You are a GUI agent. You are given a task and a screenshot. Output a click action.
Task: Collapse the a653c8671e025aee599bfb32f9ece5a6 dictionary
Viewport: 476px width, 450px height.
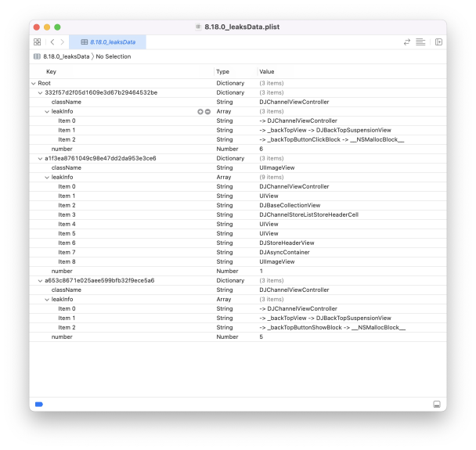[x=40, y=281]
